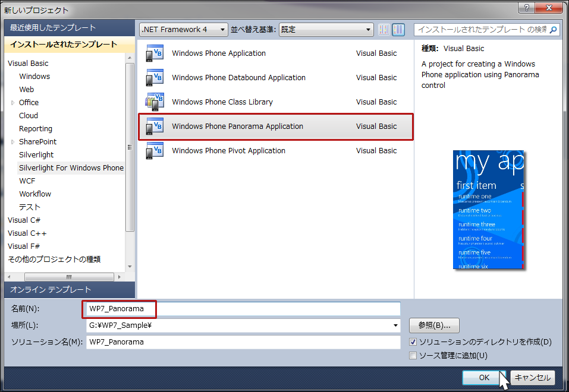The height and width of the screenshot is (392, 569).
Task: Click the template search magnifier icon
Action: pyautogui.click(x=553, y=29)
